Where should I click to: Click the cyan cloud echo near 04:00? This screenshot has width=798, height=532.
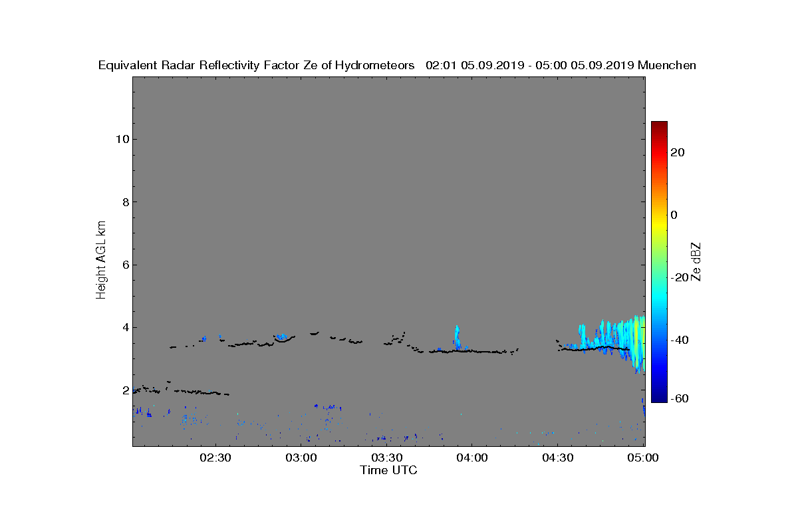(458, 338)
